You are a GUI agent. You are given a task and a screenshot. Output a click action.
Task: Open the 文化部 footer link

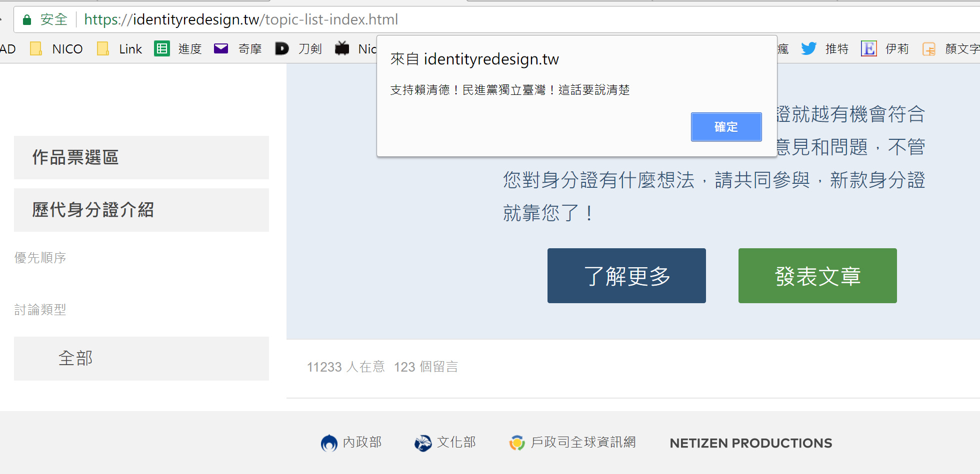pos(445,443)
